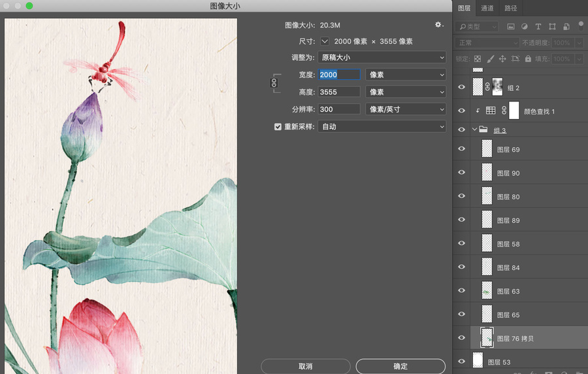Viewport: 588px width, 374px height.
Task: Open the 不透明度 slider dropdown arrow
Action: 580,42
